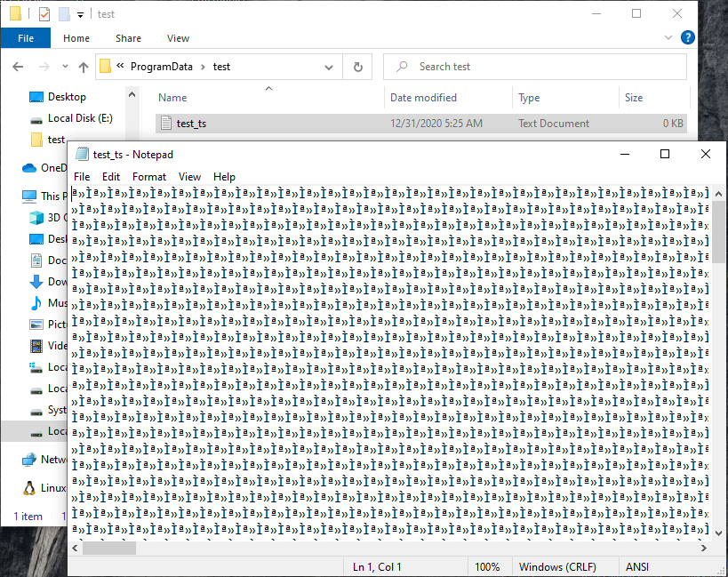Open the address bar dropdown arrow
Viewport: 728px width, 577px height.
[328, 67]
